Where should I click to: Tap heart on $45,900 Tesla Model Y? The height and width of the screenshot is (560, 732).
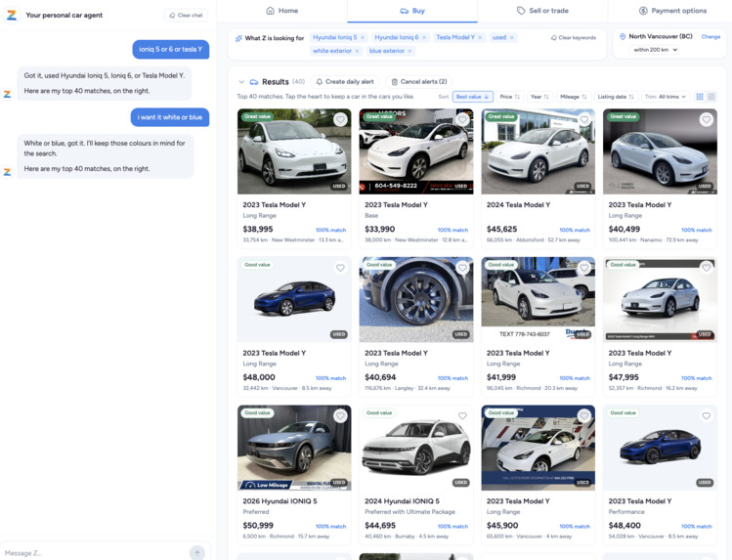point(584,415)
